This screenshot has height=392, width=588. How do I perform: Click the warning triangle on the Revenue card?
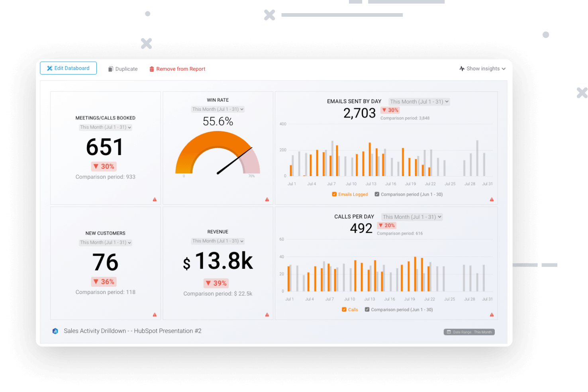point(267,314)
